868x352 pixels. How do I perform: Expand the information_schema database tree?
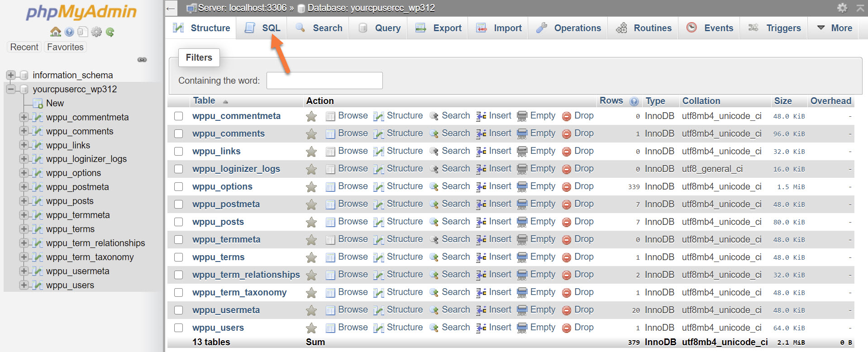pyautogui.click(x=11, y=75)
